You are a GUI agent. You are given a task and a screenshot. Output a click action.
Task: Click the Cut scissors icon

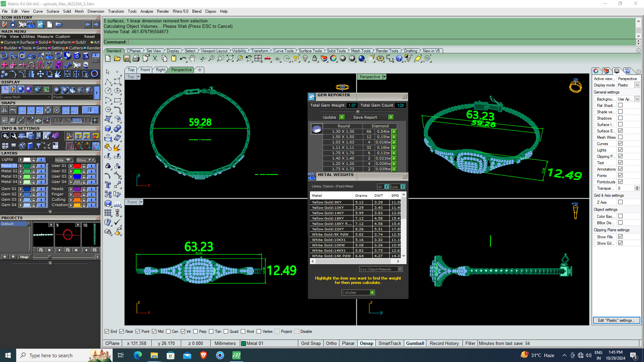click(x=155, y=58)
